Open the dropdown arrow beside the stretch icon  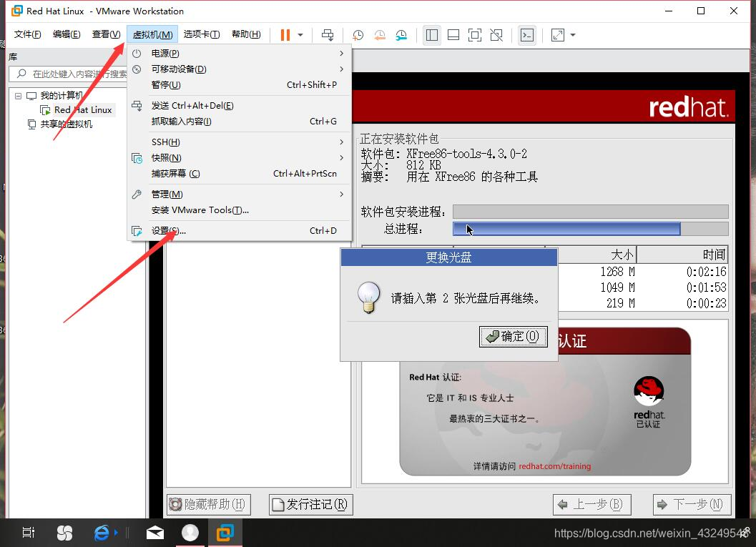tap(573, 35)
